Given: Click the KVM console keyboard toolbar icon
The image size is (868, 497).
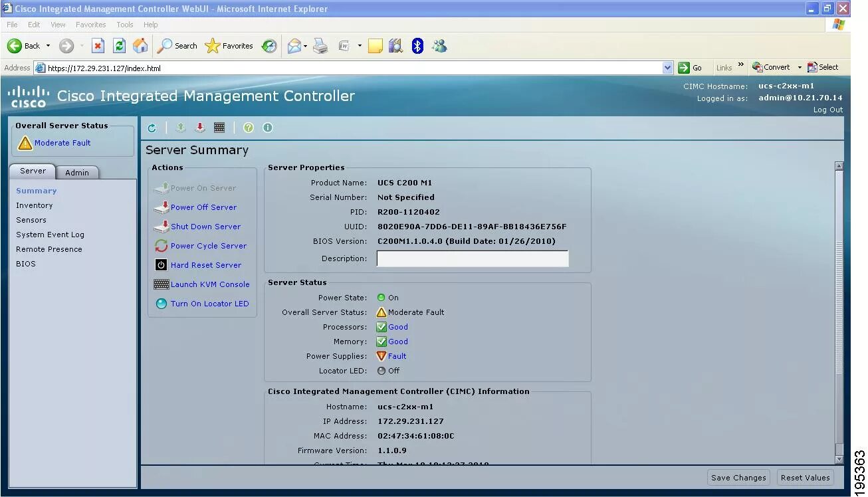Looking at the screenshot, I should [219, 128].
